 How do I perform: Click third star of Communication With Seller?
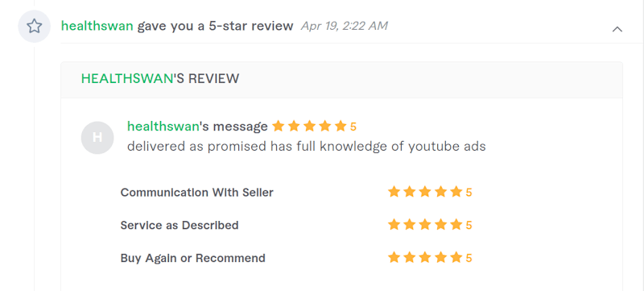[x=425, y=192]
